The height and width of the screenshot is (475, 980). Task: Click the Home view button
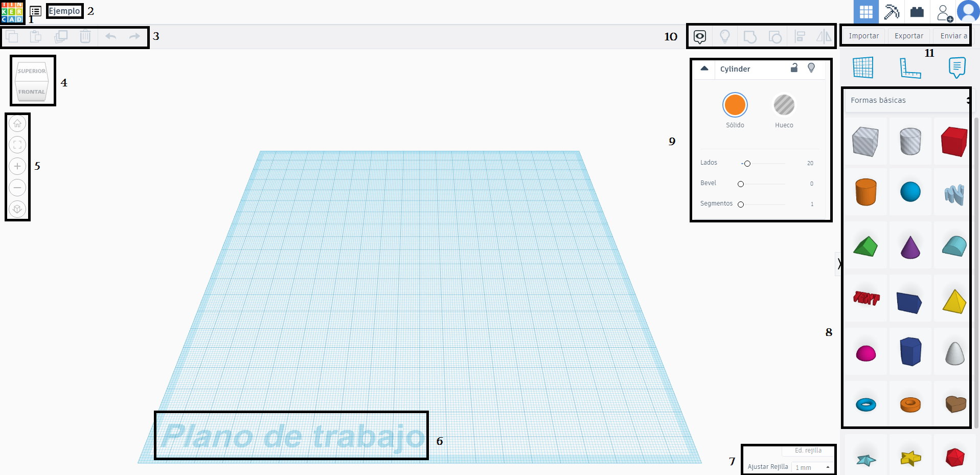pyautogui.click(x=17, y=123)
